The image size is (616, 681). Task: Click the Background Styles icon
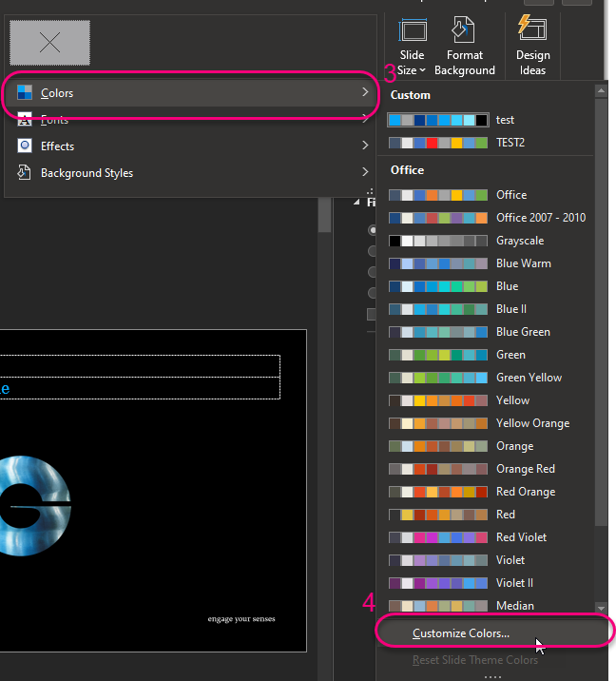pos(24,172)
